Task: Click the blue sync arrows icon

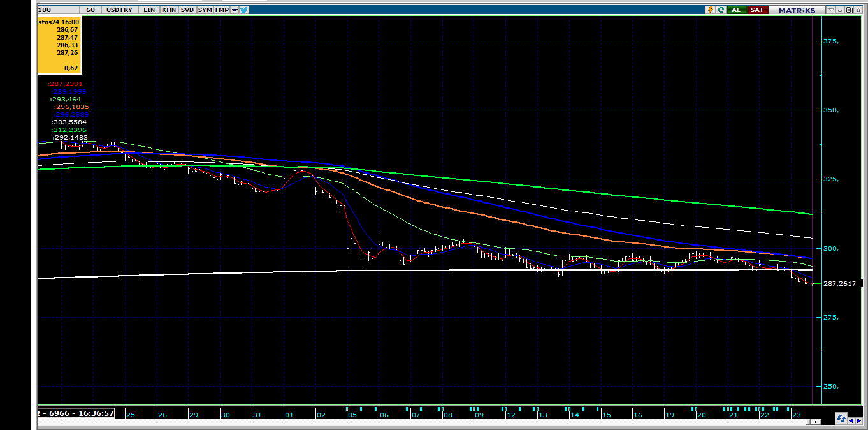Action: [x=841, y=419]
